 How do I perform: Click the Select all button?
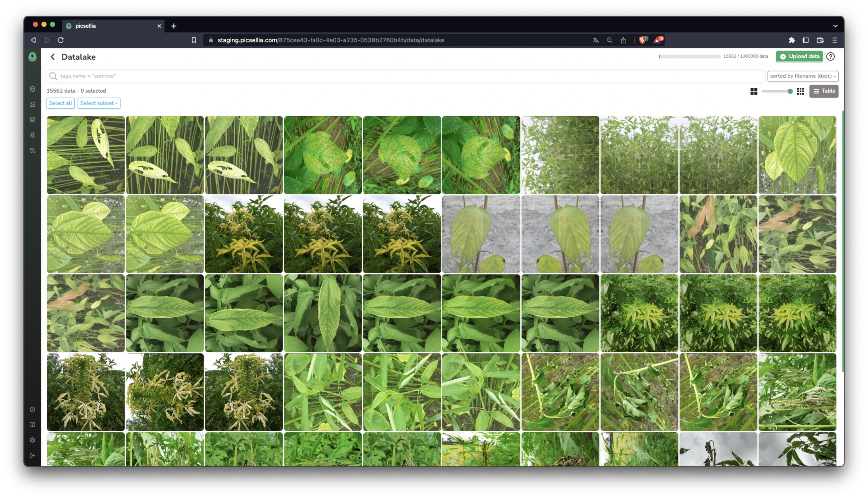[61, 103]
